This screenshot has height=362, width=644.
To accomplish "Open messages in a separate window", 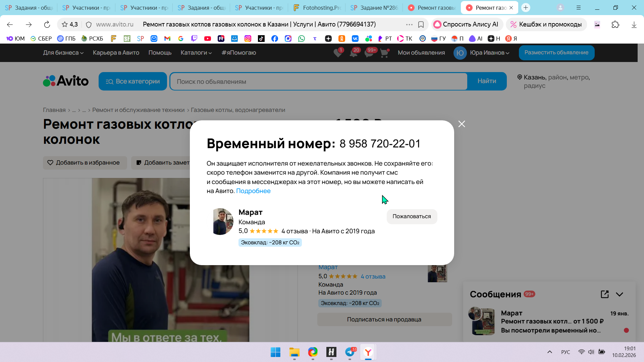I will [604, 294].
